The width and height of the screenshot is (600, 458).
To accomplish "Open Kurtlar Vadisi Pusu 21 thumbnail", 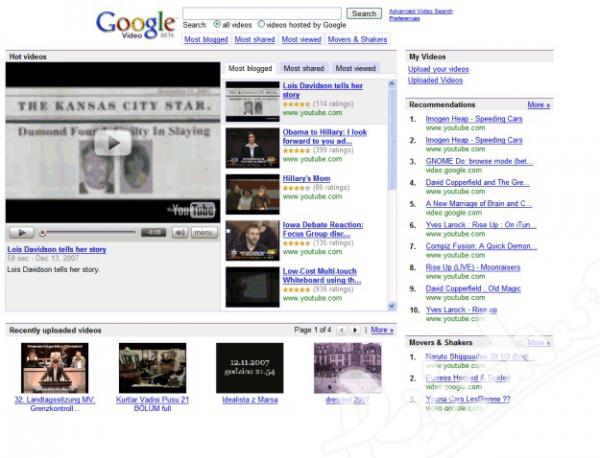I will pyautogui.click(x=152, y=368).
